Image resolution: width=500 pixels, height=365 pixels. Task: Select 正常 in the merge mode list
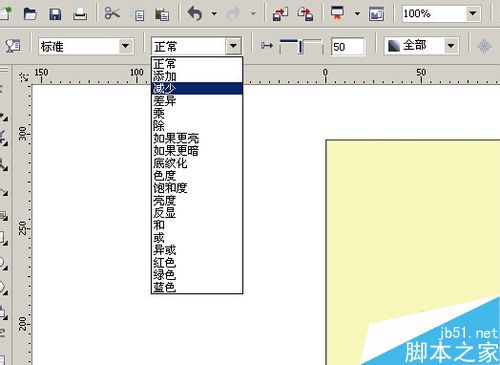pyautogui.click(x=197, y=63)
